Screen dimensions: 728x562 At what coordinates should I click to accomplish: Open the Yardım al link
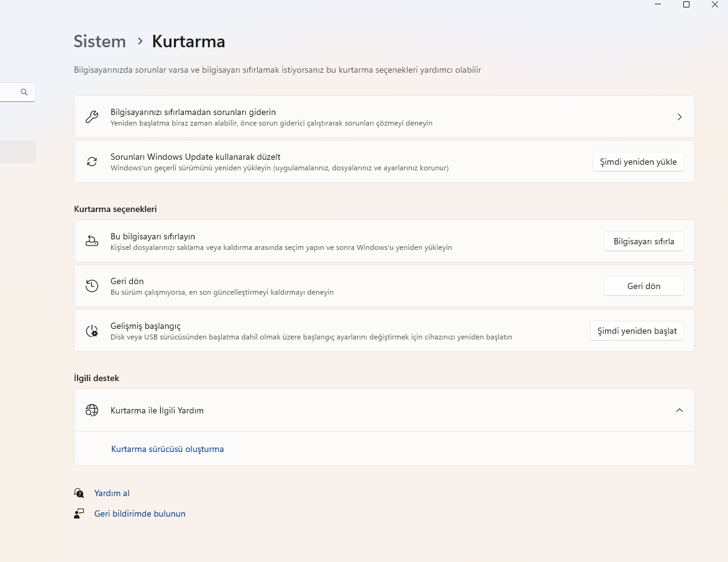click(112, 493)
